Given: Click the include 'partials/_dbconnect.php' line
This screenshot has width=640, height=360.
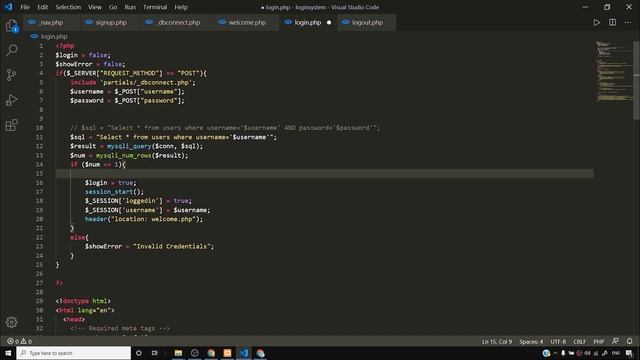Looking at the screenshot, I should [x=133, y=82].
